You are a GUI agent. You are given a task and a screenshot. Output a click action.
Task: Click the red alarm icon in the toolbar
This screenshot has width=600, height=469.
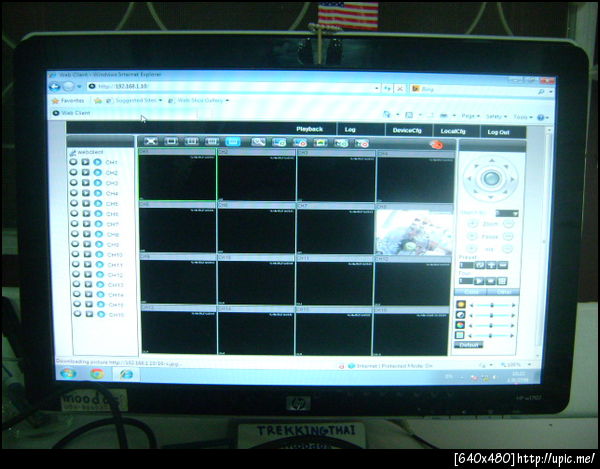pyautogui.click(x=436, y=145)
